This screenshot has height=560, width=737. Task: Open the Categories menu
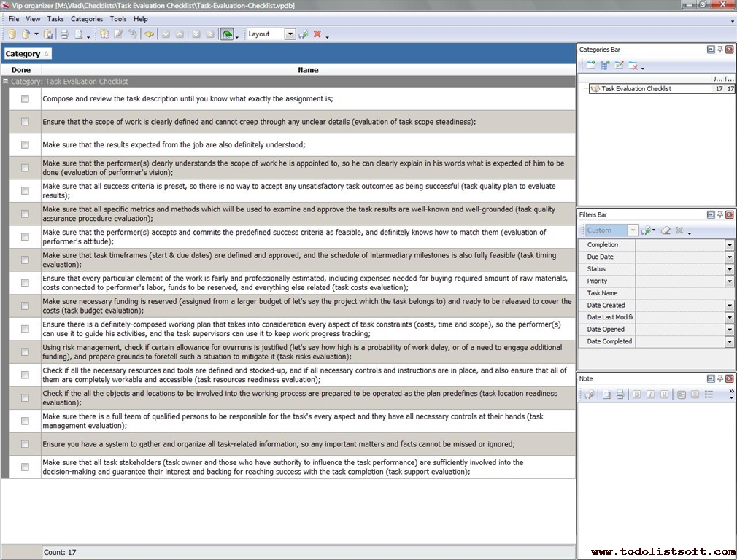[x=86, y=19]
